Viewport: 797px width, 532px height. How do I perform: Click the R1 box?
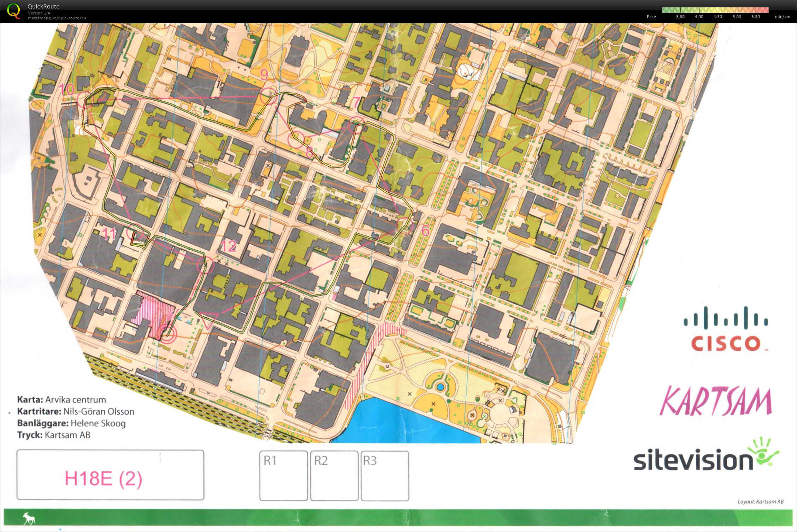(284, 476)
